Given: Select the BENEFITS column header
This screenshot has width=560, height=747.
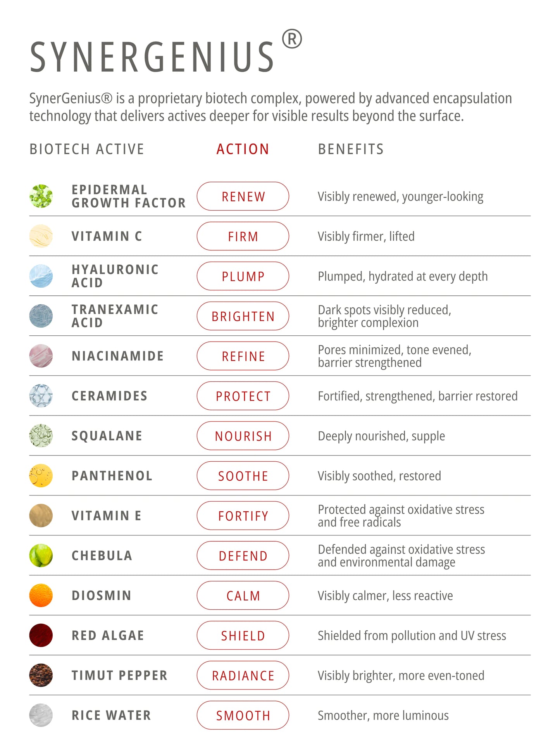Looking at the screenshot, I should pyautogui.click(x=351, y=149).
